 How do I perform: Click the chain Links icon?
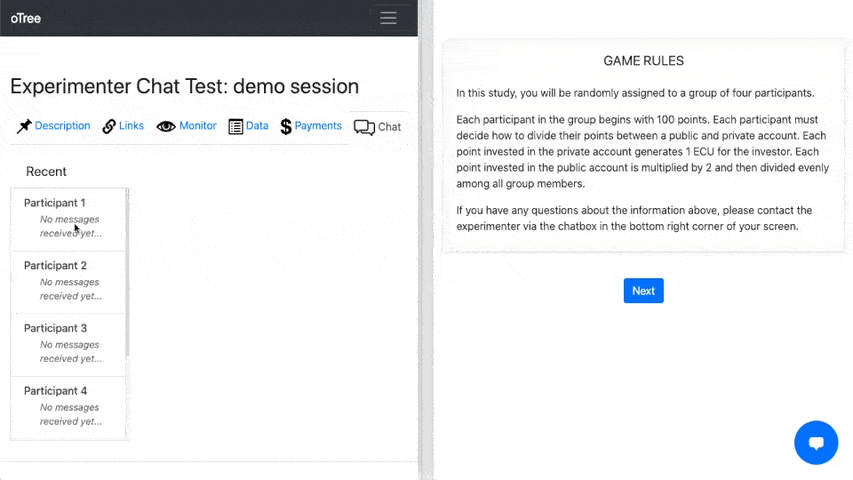tap(109, 126)
